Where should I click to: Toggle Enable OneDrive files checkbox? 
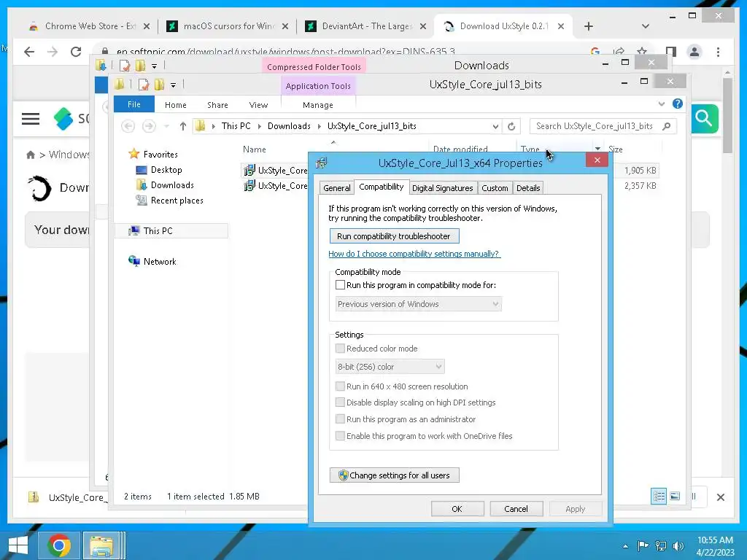[340, 436]
